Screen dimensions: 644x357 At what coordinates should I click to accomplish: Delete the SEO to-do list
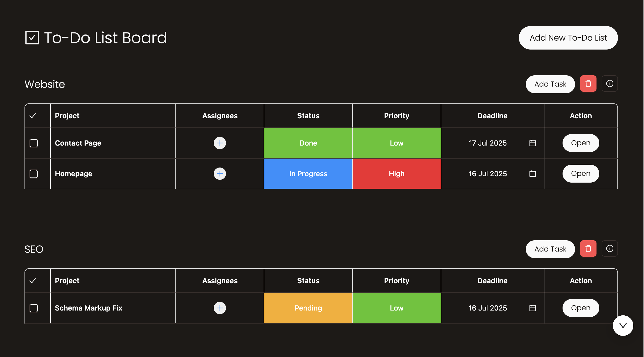(x=588, y=249)
